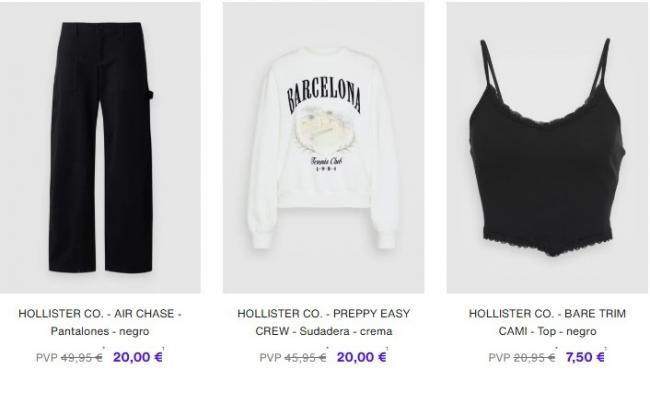Click the crossed-out 20,95 € price
Viewport: 650px width, 403px height.
[x=534, y=357]
